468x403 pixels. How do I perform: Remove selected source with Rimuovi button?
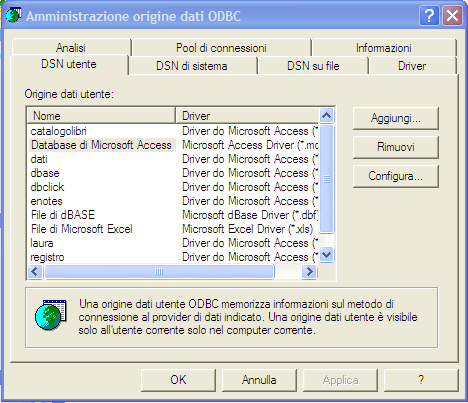tap(396, 147)
